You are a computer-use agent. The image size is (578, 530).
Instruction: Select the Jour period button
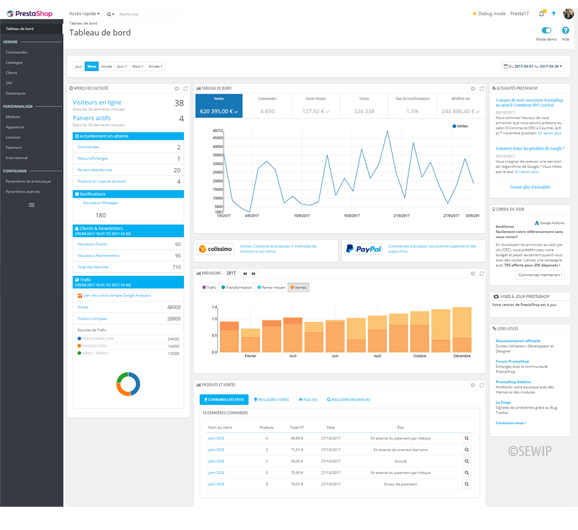(x=79, y=66)
